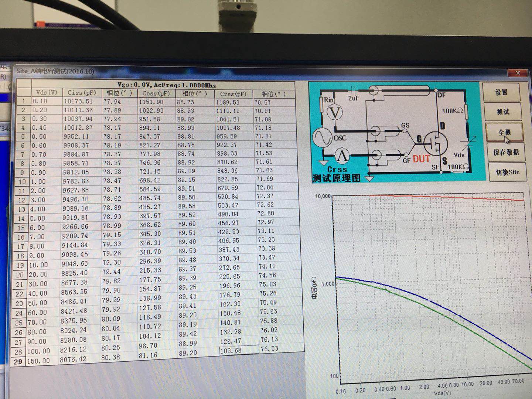Save results with the 保存数据 button
This screenshot has height=399, width=532.
tap(506, 152)
